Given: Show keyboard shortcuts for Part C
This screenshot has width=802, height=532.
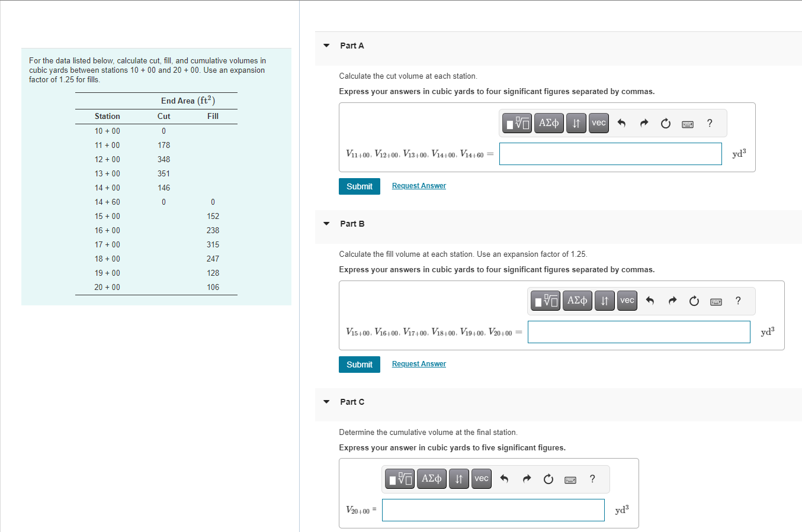Looking at the screenshot, I should pos(570,480).
